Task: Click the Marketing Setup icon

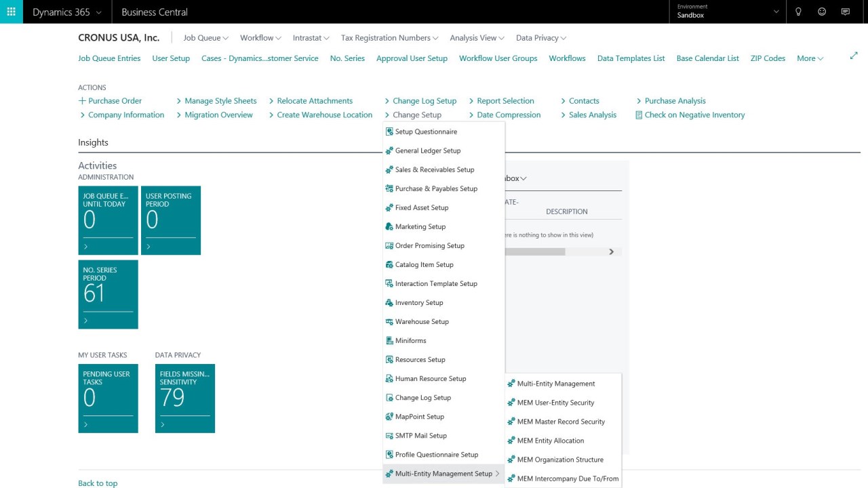Action: [389, 226]
